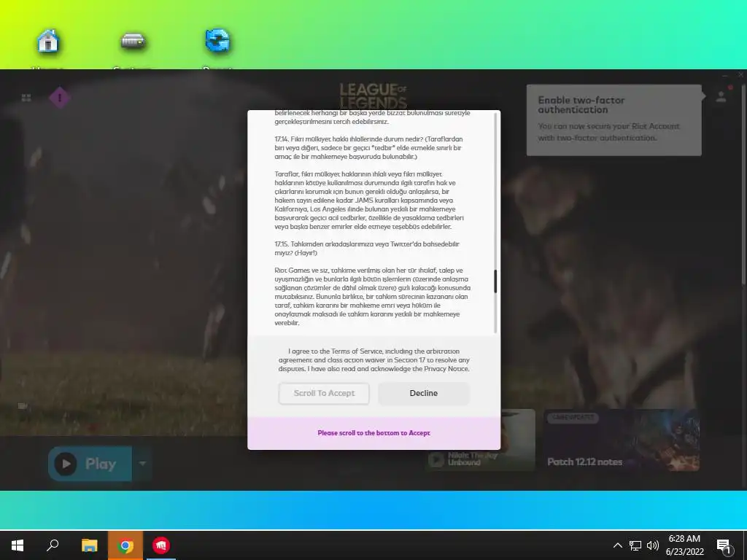Open taskbar search magnifier
747x560 pixels.
(x=53, y=545)
